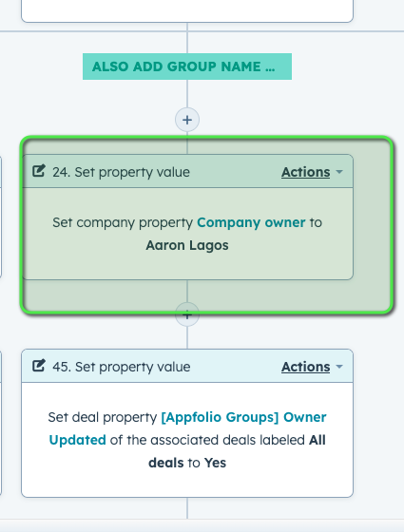Viewport: 404px width, 532px height.
Task: Click the connector line below step 45
Action: point(187,508)
